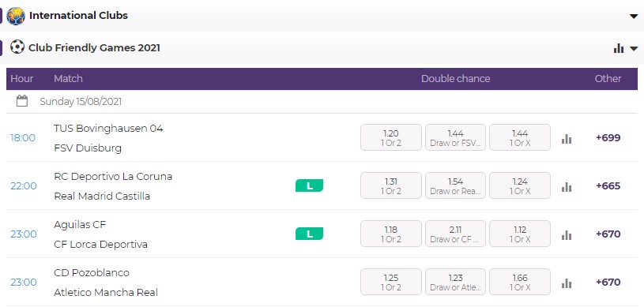The image size is (644, 307).
Task: Click the International Clubs globe icon
Action: click(16, 16)
